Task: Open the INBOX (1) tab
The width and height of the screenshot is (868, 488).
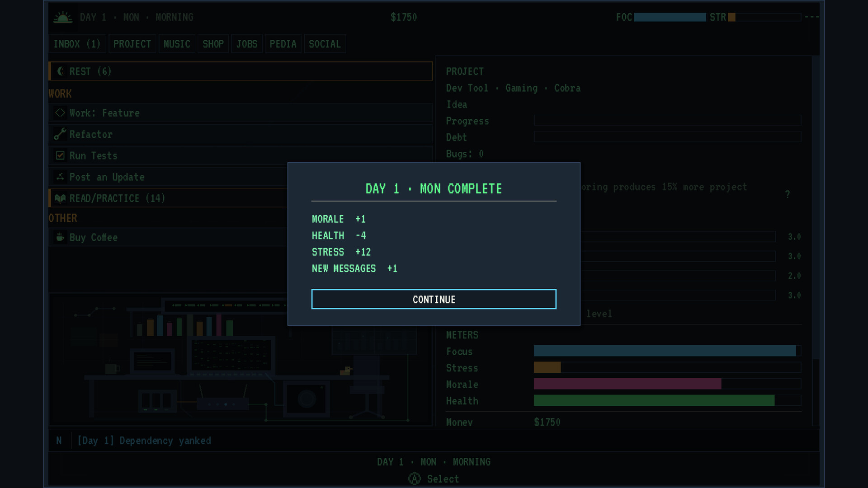Action: (x=77, y=44)
